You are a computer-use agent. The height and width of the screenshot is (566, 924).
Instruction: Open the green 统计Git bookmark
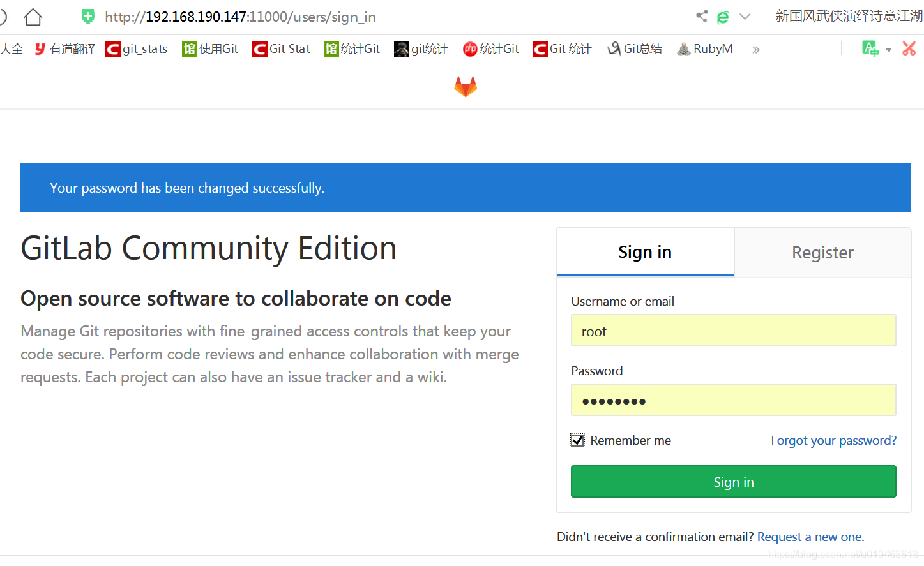[x=352, y=49]
